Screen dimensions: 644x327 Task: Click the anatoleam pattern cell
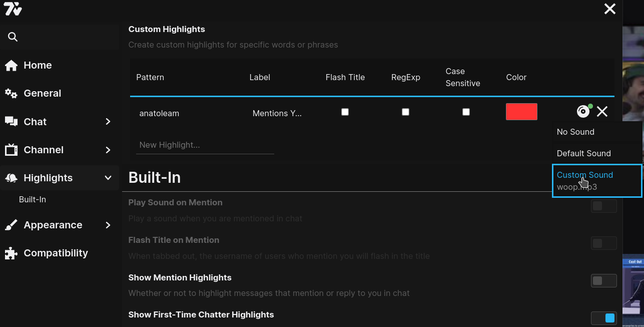(159, 113)
